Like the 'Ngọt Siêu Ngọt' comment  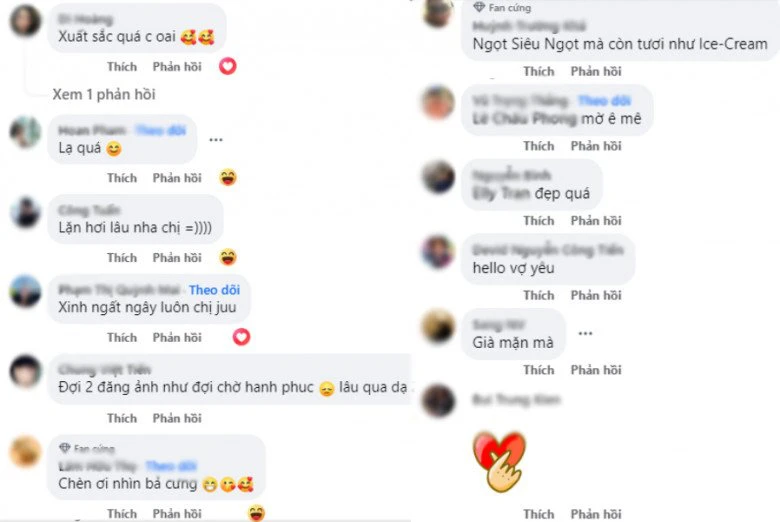tap(539, 71)
